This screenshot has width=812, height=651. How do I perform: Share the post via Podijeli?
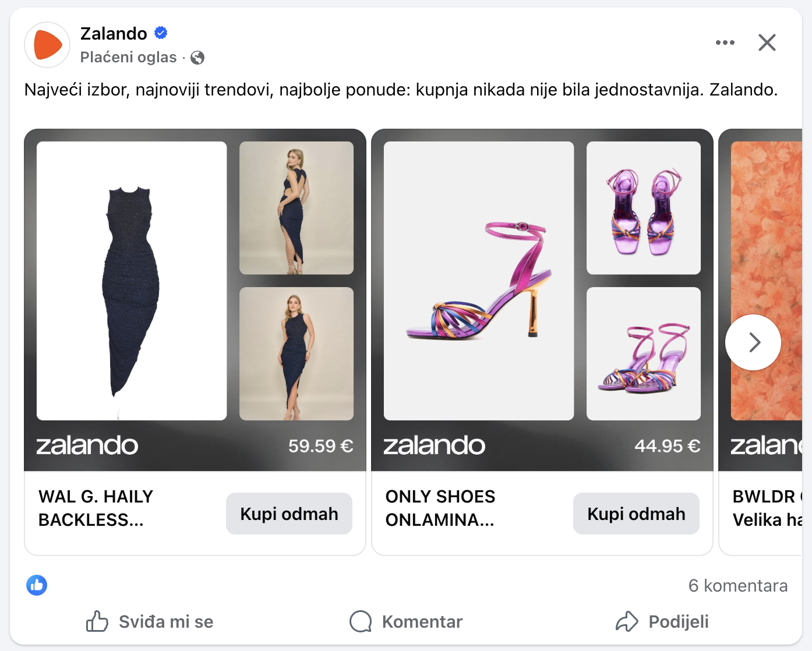point(662,621)
